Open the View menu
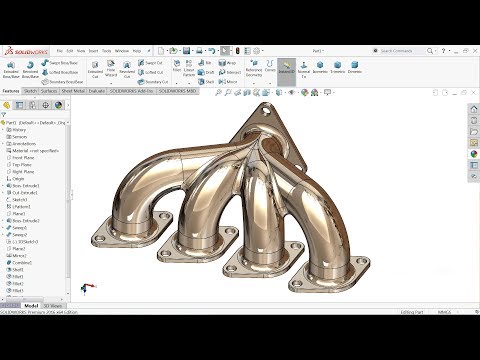This screenshot has width=480, height=360. [81, 51]
